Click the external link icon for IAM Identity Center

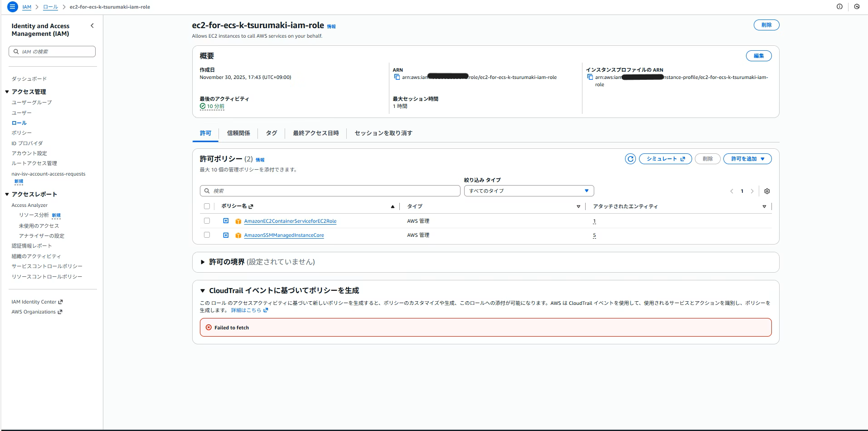60,302
